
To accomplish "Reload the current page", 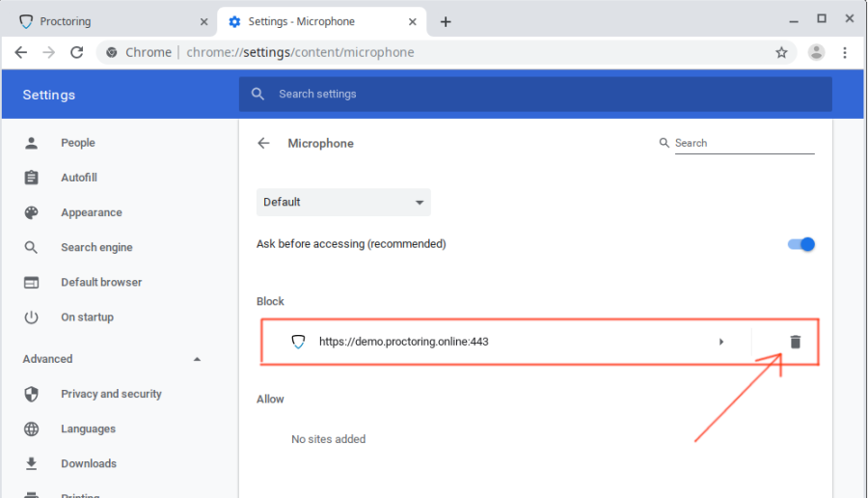I will 77,53.
